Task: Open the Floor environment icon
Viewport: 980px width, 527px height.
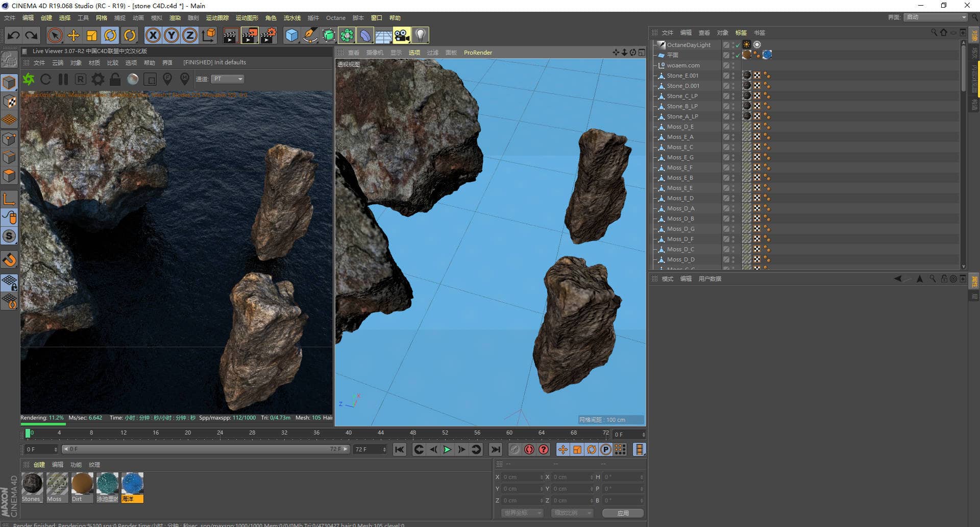Action: [x=383, y=35]
